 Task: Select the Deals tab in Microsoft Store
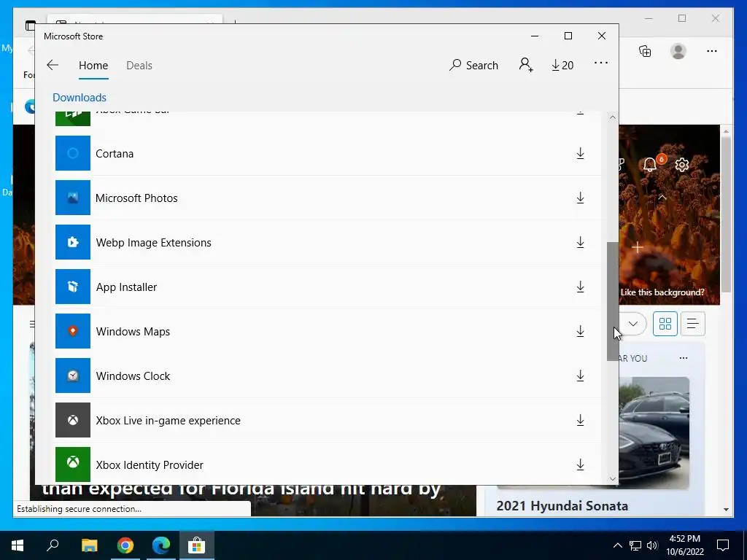tap(139, 65)
